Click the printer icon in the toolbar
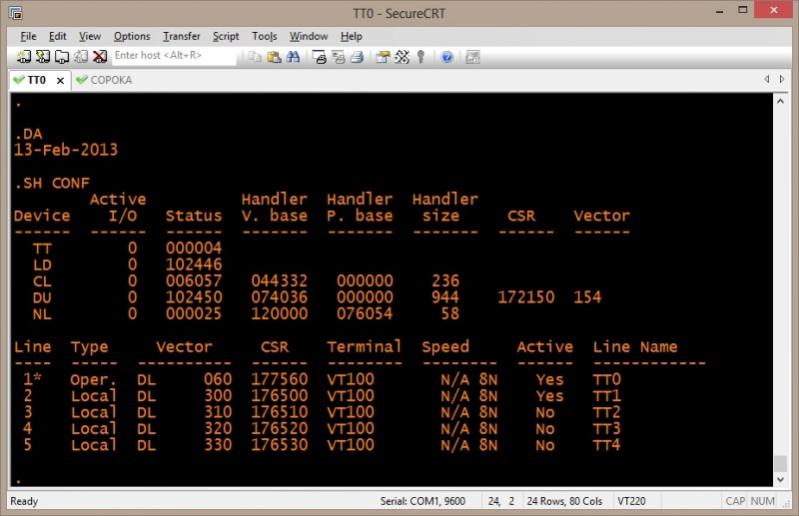 (x=357, y=56)
